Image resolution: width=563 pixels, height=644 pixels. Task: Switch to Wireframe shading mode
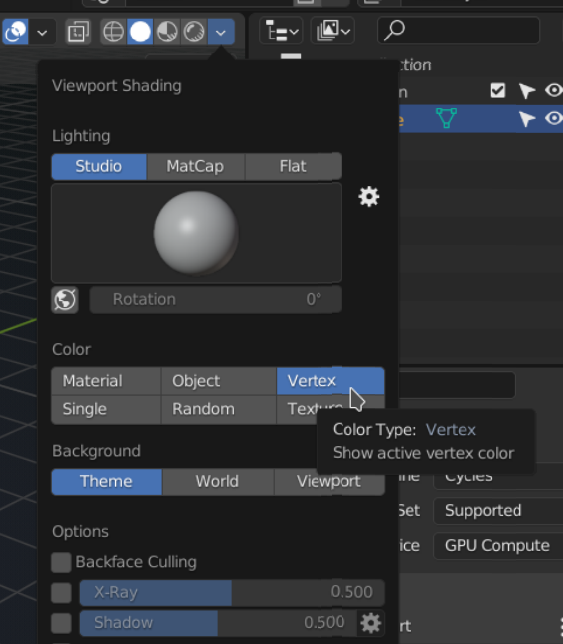pyautogui.click(x=113, y=32)
